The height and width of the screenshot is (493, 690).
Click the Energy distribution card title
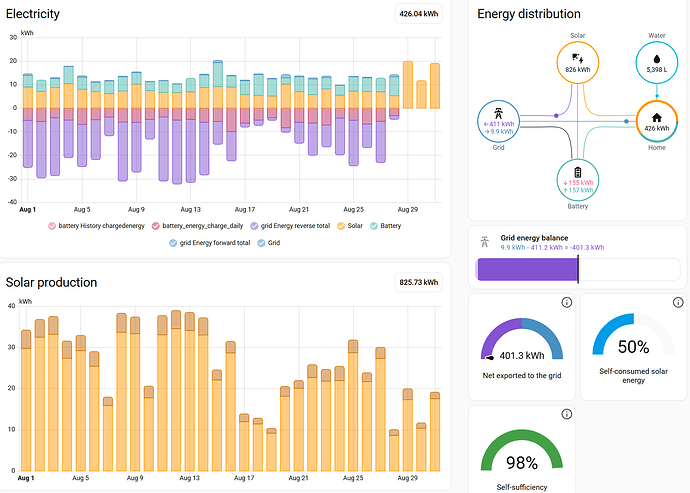529,14
